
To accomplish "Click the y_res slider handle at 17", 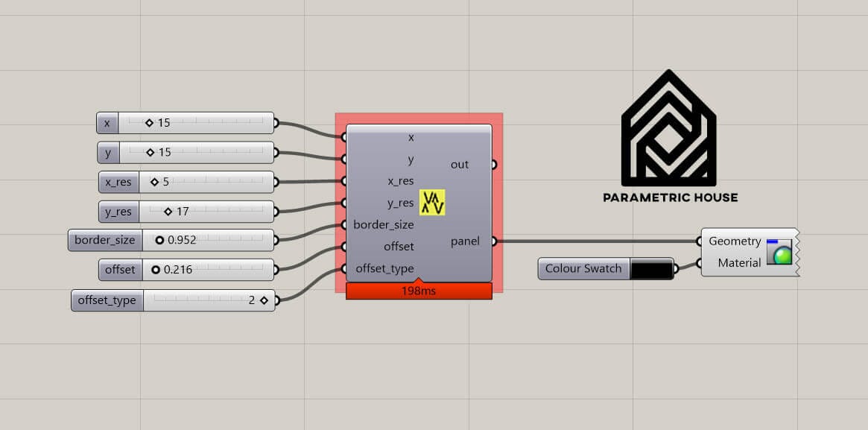I will 168,212.
